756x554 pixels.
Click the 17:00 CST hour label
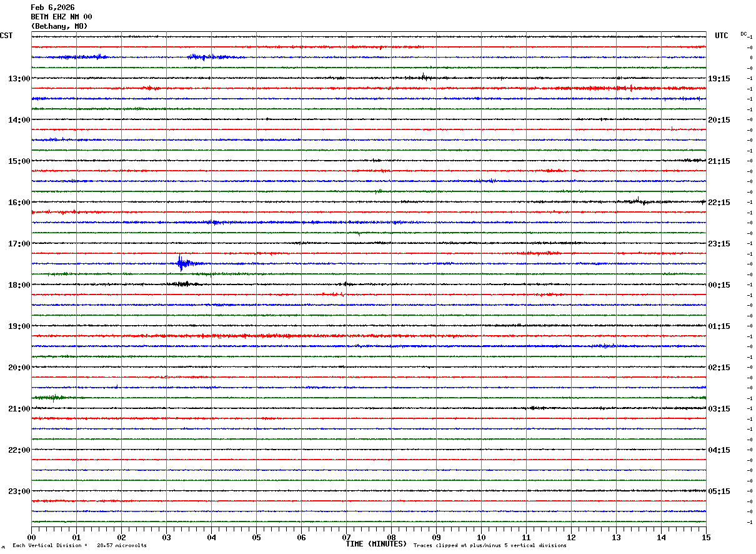(x=19, y=243)
